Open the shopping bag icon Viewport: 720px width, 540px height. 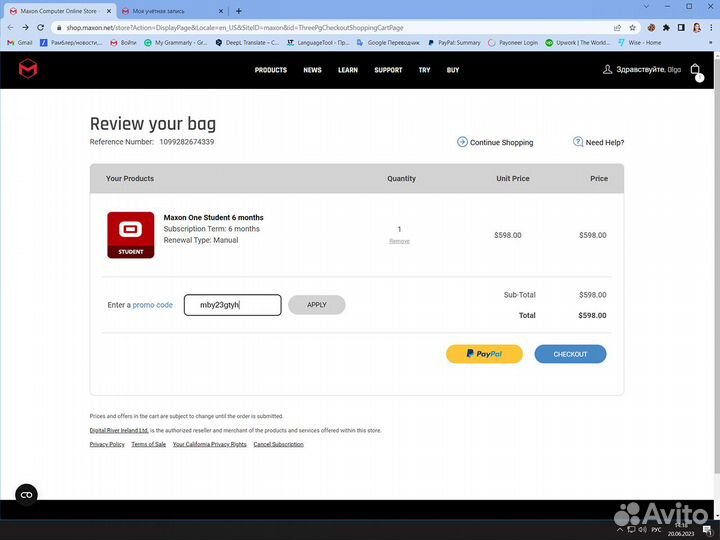coord(696,70)
